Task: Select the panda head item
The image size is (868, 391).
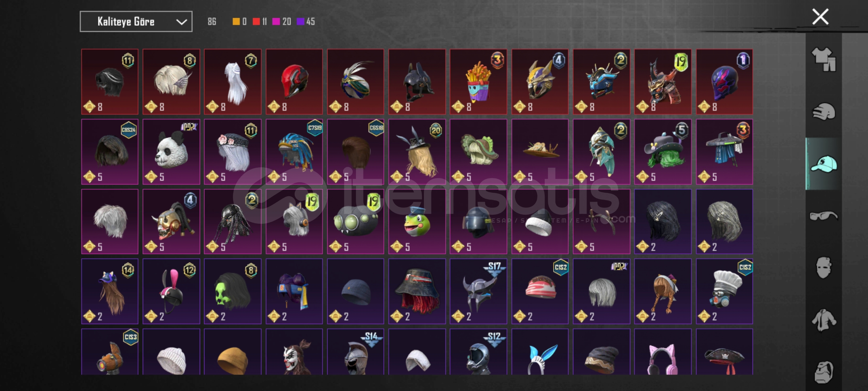Action: point(171,152)
